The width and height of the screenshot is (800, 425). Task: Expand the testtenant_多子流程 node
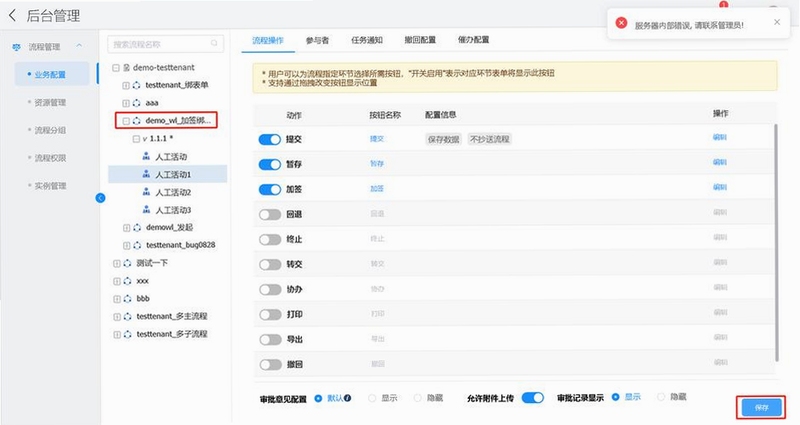point(116,335)
